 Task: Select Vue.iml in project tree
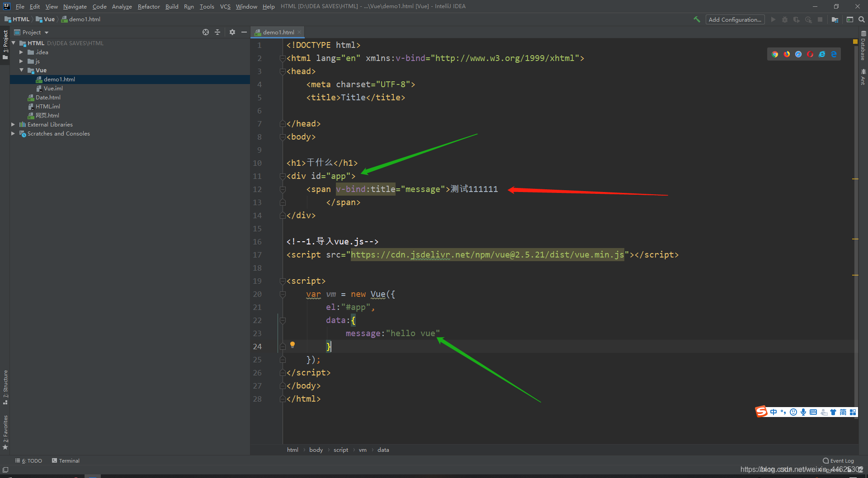coord(53,88)
